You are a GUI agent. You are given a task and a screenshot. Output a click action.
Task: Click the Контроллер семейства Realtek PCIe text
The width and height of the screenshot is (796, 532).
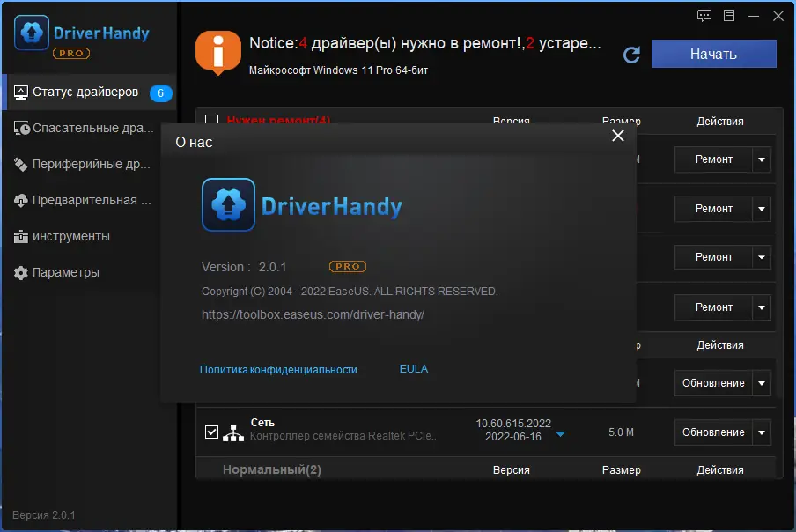[x=343, y=436]
